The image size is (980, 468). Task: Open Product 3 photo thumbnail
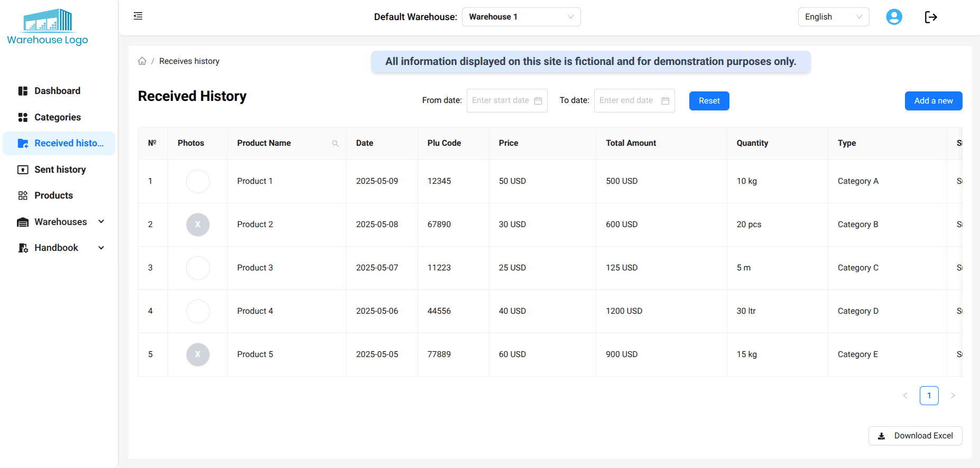click(x=198, y=268)
